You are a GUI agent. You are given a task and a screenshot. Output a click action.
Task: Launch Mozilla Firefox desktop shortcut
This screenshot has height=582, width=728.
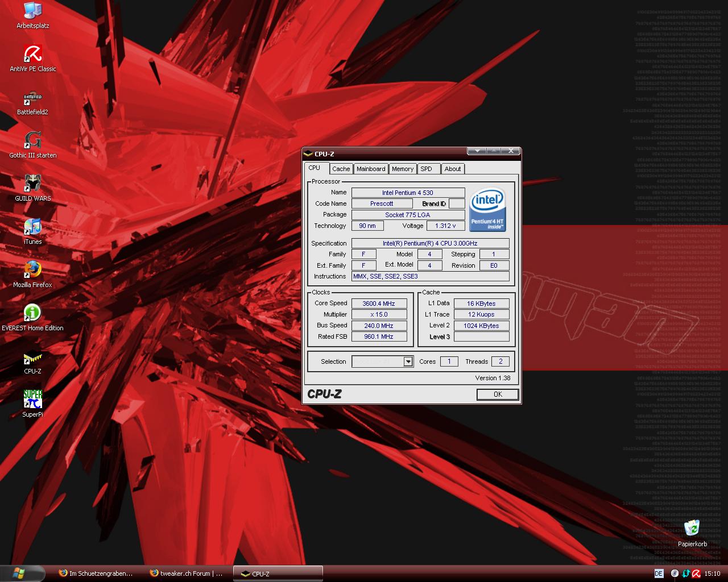tap(32, 271)
